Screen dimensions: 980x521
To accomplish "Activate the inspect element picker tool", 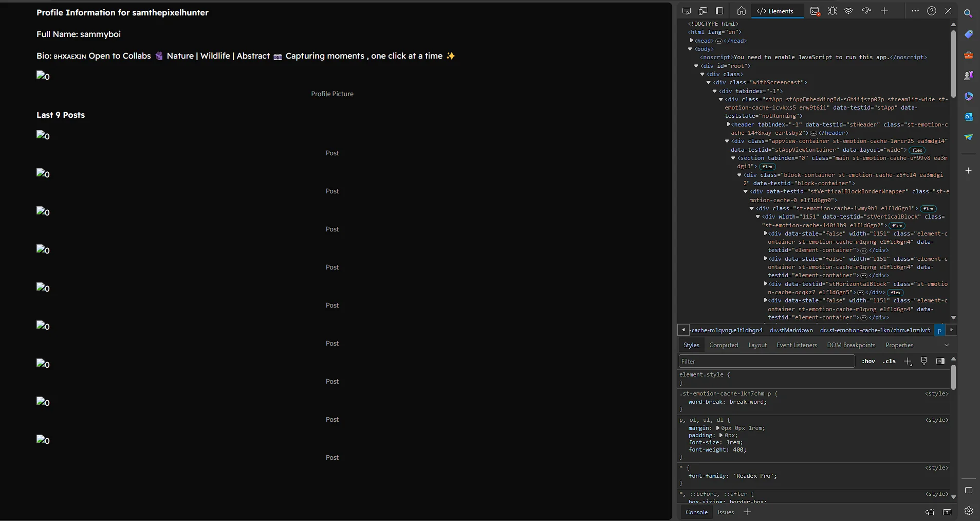I will click(687, 11).
